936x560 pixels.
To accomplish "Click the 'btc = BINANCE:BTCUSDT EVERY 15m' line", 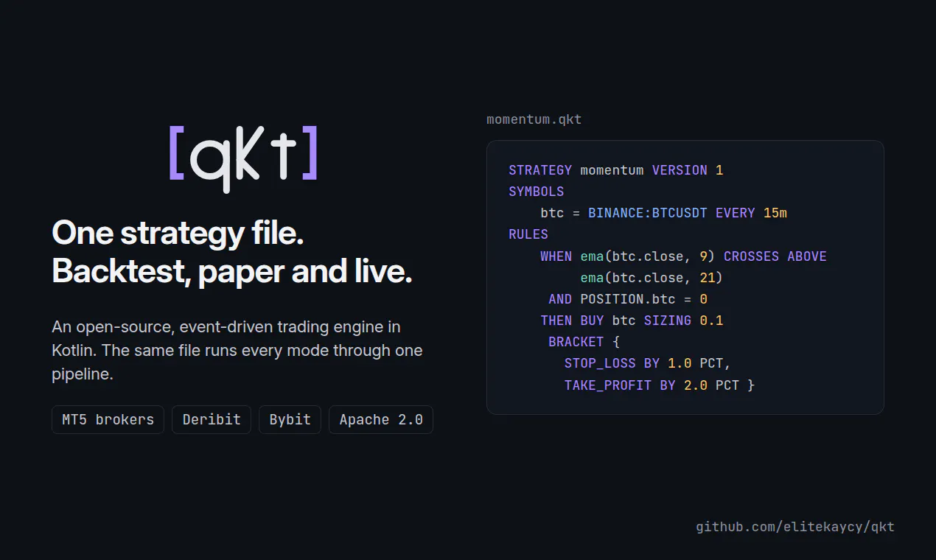I will pos(664,213).
